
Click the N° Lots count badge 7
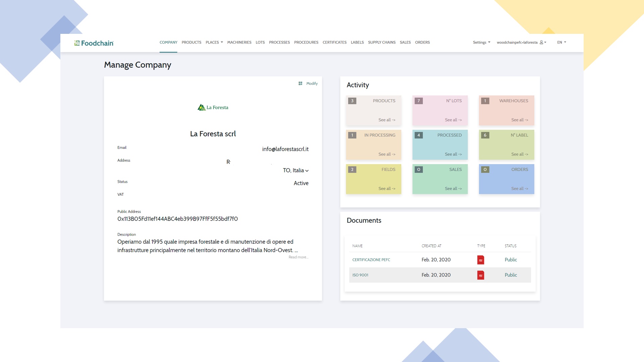point(419,101)
